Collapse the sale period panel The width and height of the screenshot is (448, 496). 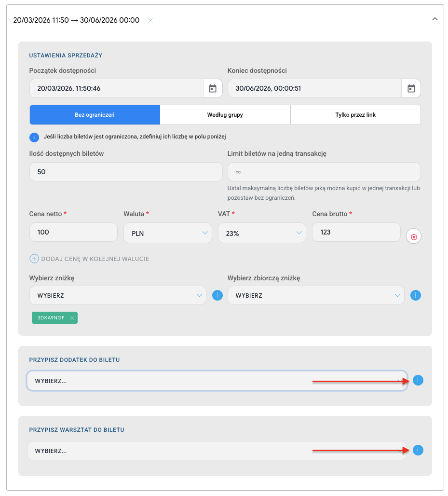(x=434, y=19)
